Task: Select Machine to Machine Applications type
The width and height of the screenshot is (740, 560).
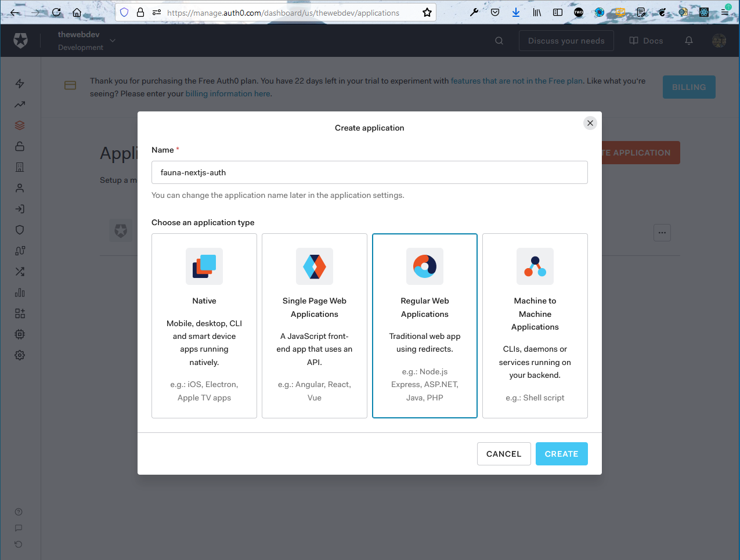Action: click(x=535, y=326)
